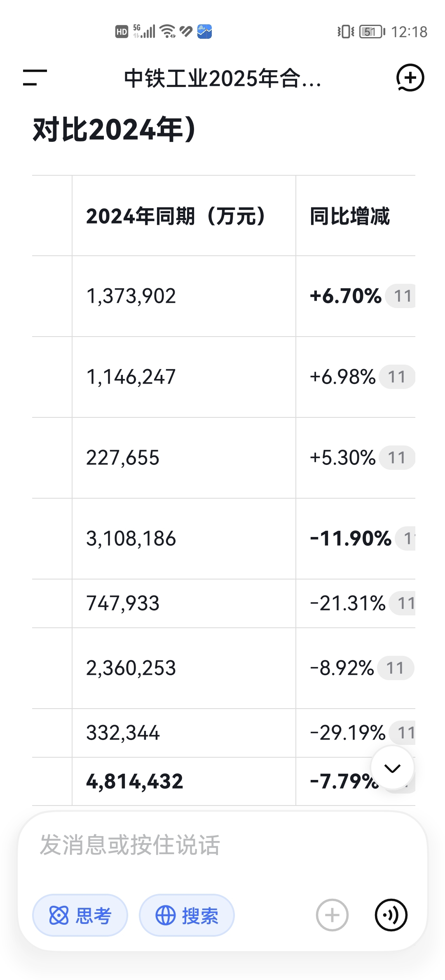Tap the add attachment plus icon
Image resolution: width=445 pixels, height=980 pixels.
click(x=332, y=915)
